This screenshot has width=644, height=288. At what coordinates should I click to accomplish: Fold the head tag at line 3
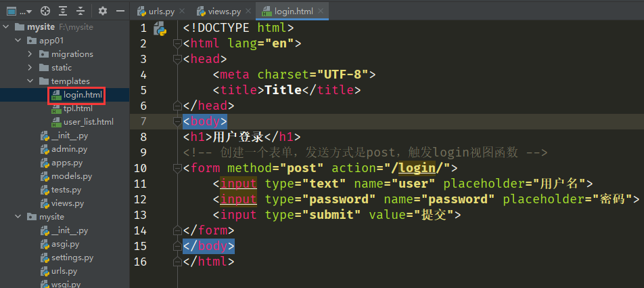point(178,60)
